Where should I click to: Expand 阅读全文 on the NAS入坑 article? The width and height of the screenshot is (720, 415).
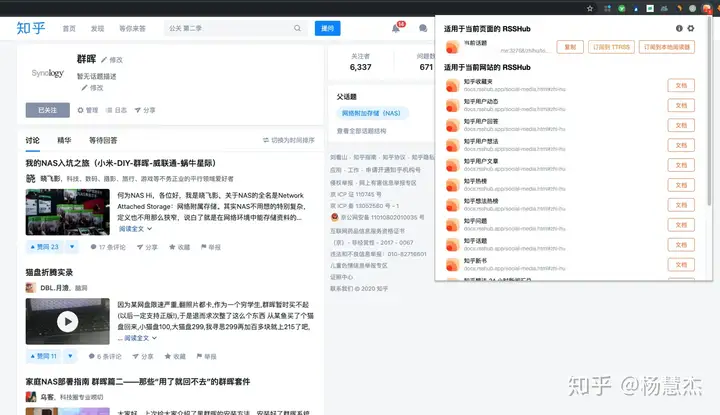[x=135, y=229]
